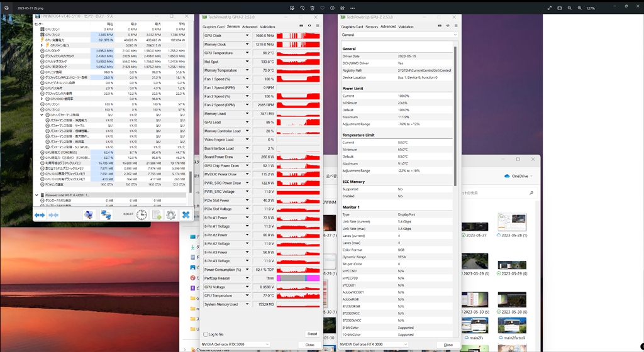The width and height of the screenshot is (644, 352).
Task: Delete the photo with the trash icon
Action: point(312,8)
